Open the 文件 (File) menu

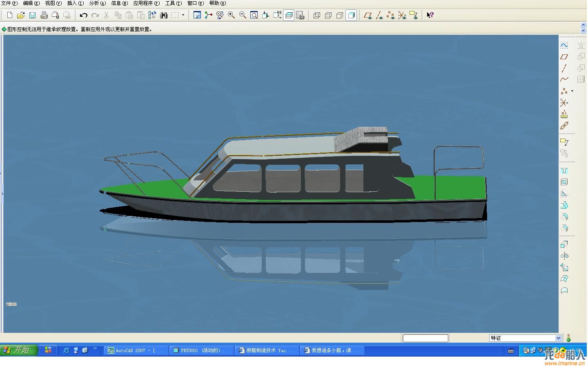point(9,3)
